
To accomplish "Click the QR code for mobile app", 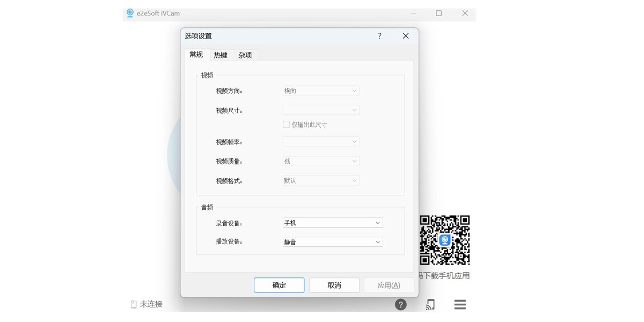I will [444, 240].
